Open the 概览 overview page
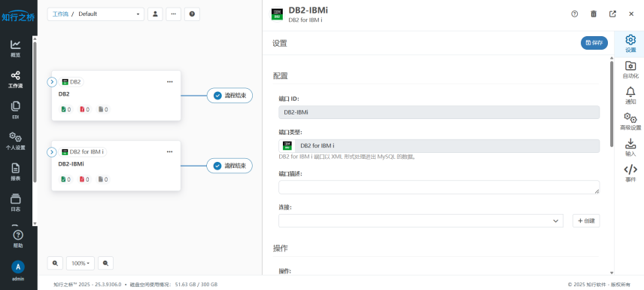The width and height of the screenshot is (644, 290). point(16,48)
